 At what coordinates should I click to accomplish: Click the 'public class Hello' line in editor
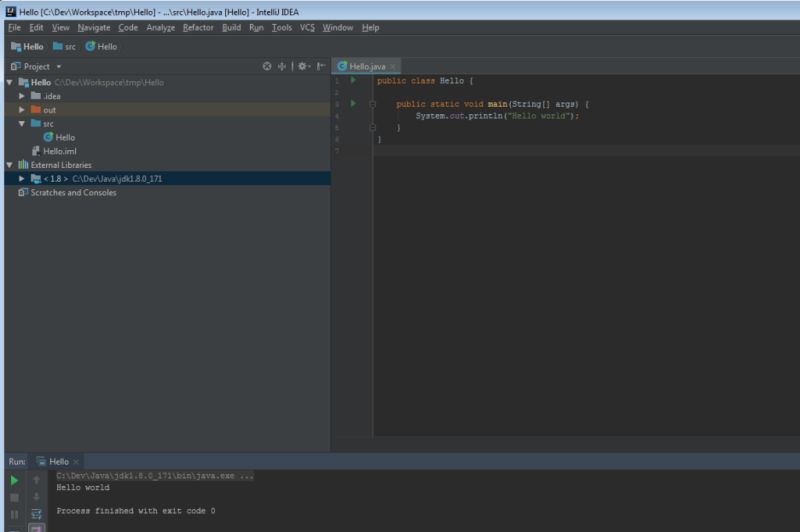click(424, 81)
